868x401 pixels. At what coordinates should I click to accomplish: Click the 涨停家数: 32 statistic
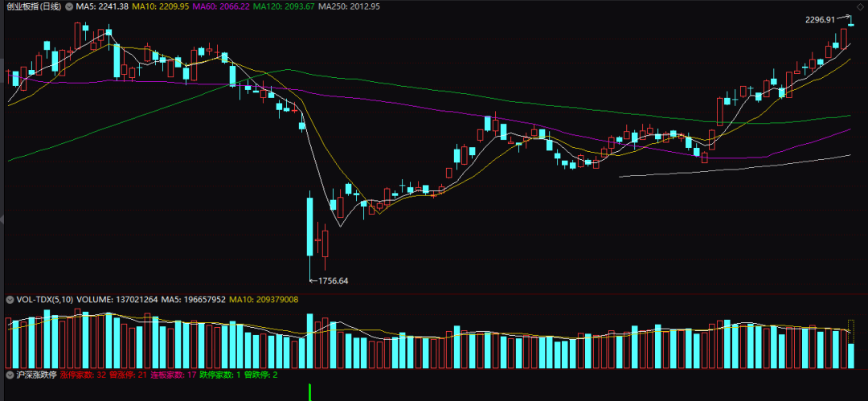pos(83,375)
